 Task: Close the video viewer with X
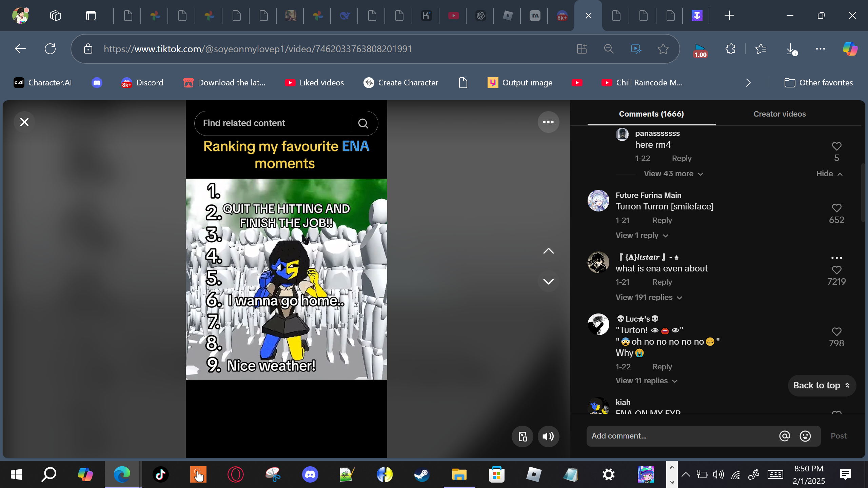point(24,122)
